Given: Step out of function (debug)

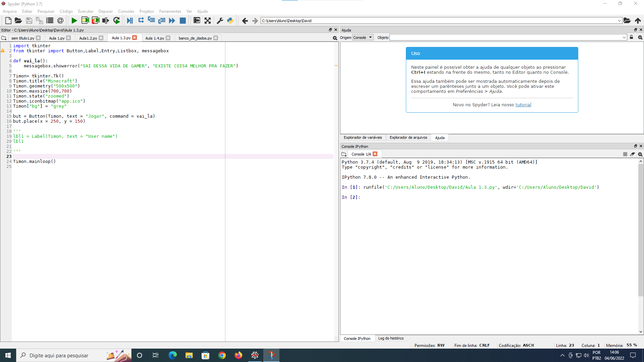Looking at the screenshot, I should point(162,21).
